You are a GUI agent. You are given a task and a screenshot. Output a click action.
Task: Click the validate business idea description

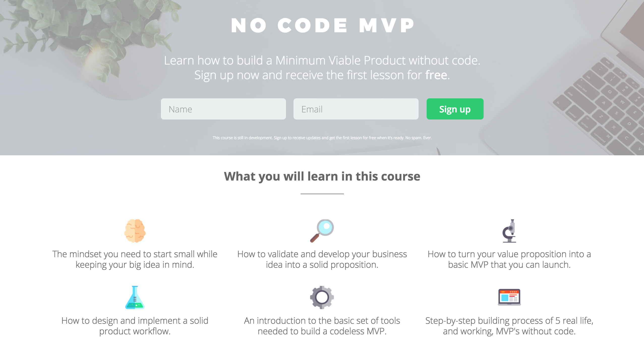322,259
